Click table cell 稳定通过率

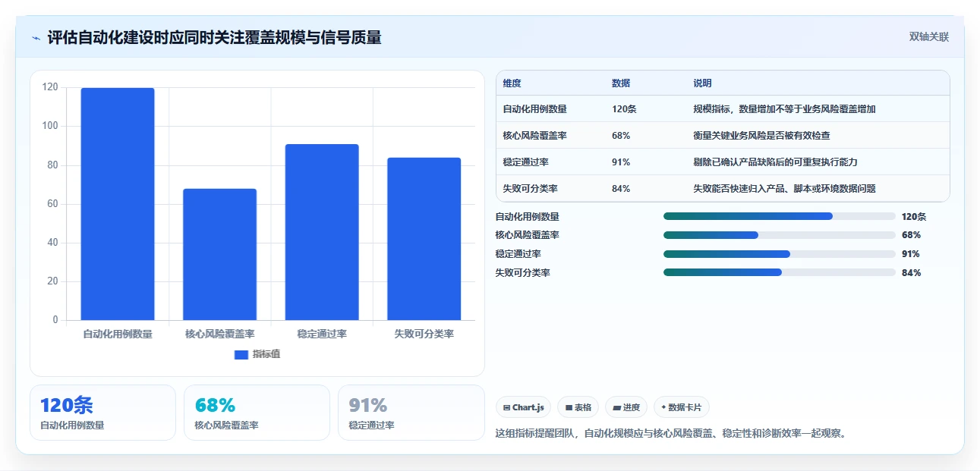[x=525, y=162]
